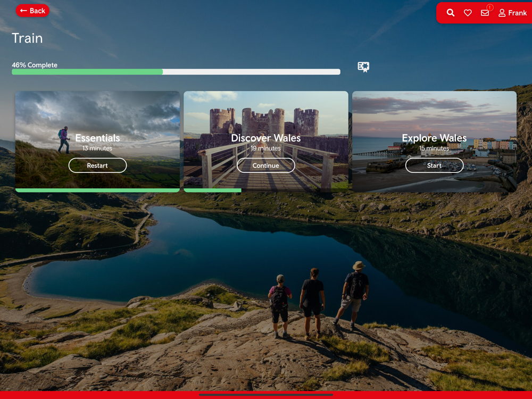
Task: Restart the Essentials module
Action: click(97, 165)
